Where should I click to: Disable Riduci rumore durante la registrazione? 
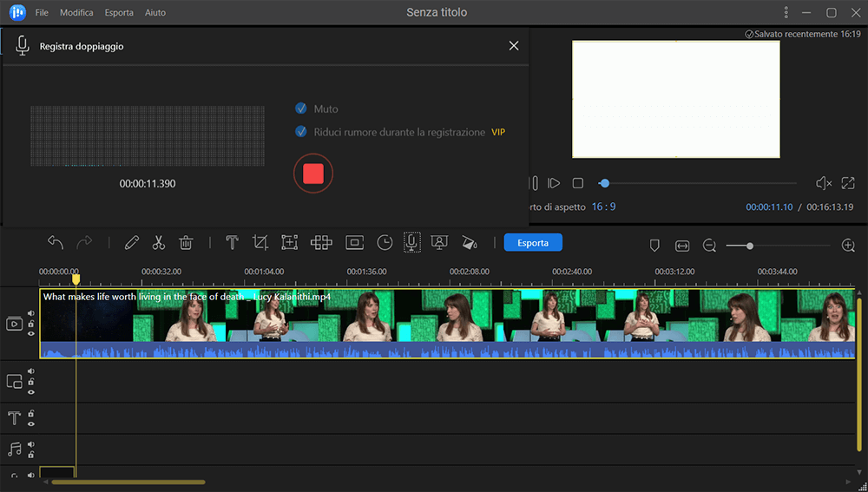pos(301,132)
